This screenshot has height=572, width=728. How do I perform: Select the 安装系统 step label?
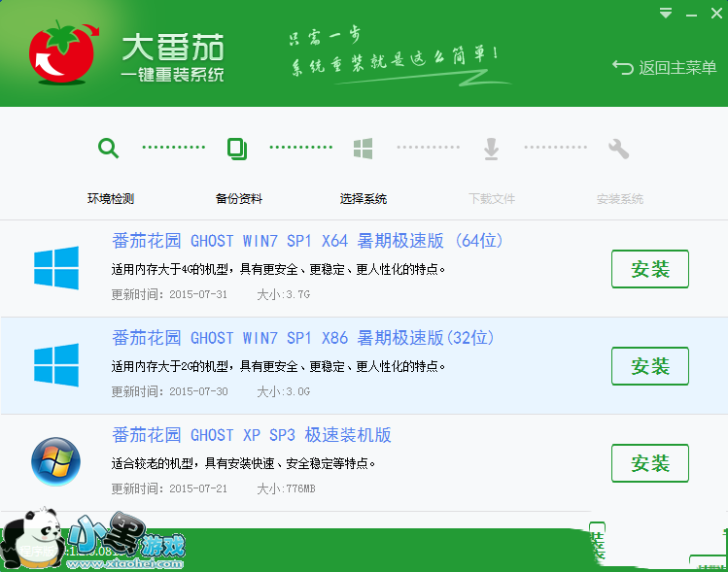pos(620,199)
